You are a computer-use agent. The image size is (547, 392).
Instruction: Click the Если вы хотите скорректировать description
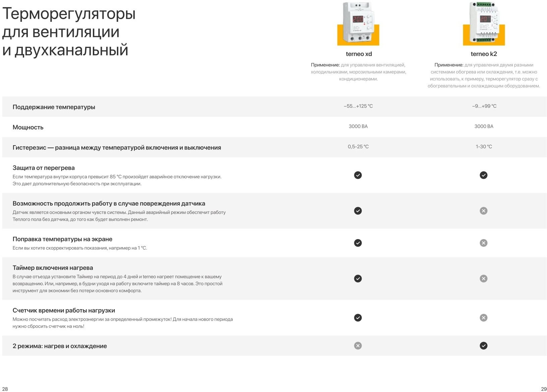tap(80, 248)
